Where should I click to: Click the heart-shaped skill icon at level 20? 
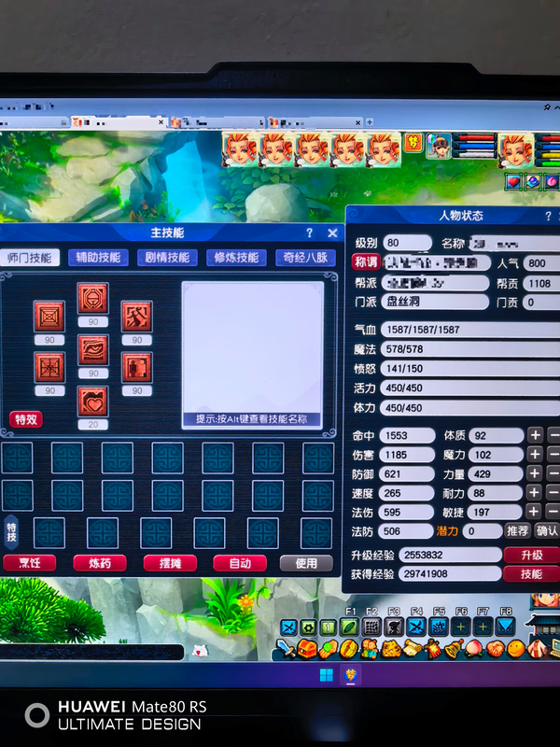click(x=92, y=402)
